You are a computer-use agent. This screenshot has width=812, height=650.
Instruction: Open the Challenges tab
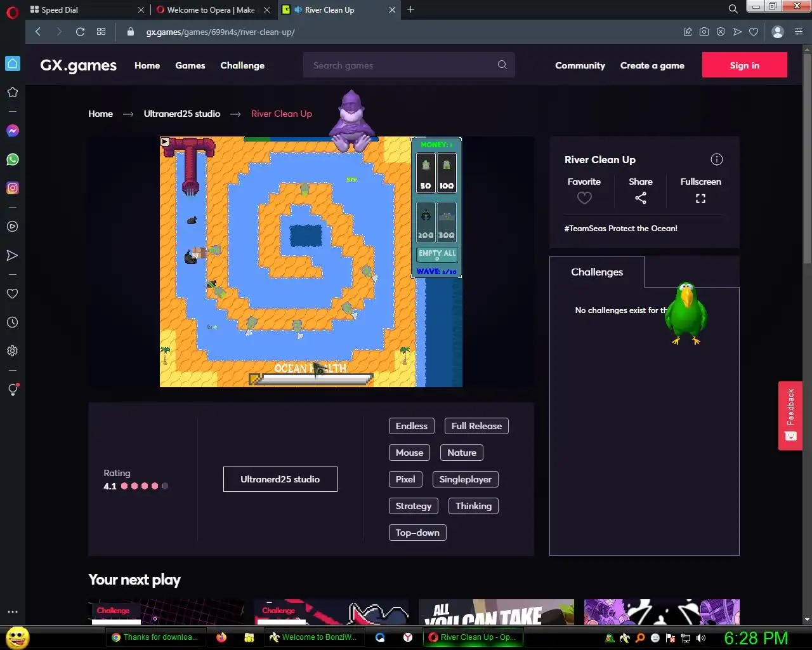click(x=597, y=272)
